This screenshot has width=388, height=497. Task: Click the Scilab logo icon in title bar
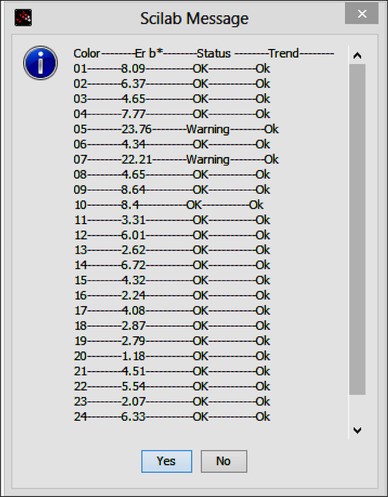point(23,18)
